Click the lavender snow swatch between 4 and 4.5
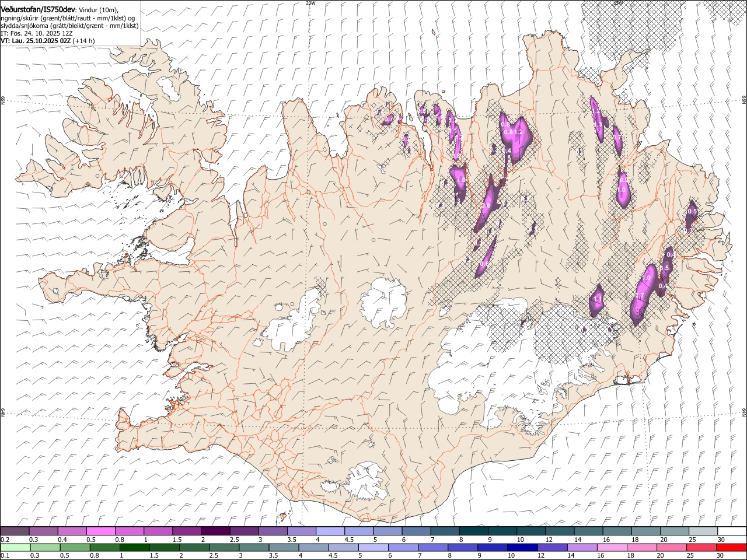 [330, 531]
